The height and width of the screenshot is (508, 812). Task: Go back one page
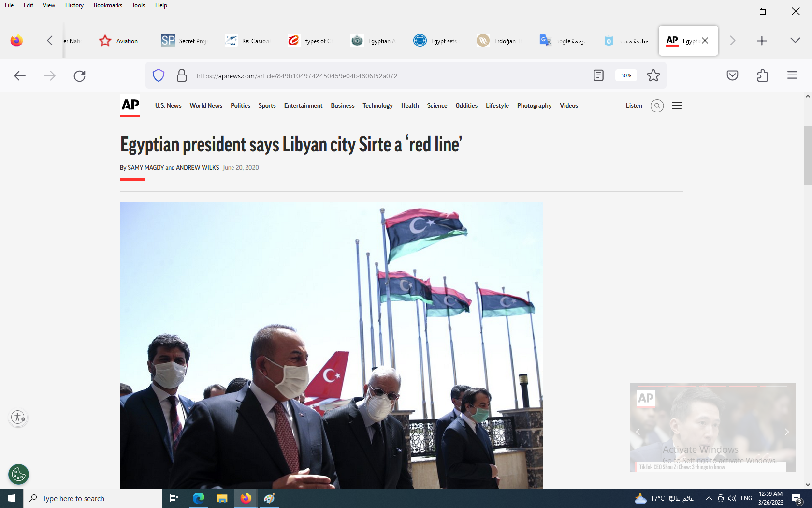(x=20, y=75)
